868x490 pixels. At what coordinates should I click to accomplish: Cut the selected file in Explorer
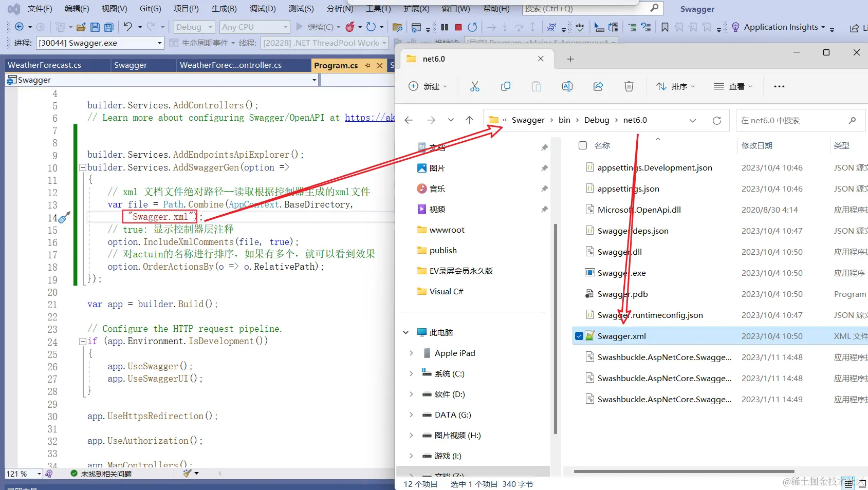475,86
